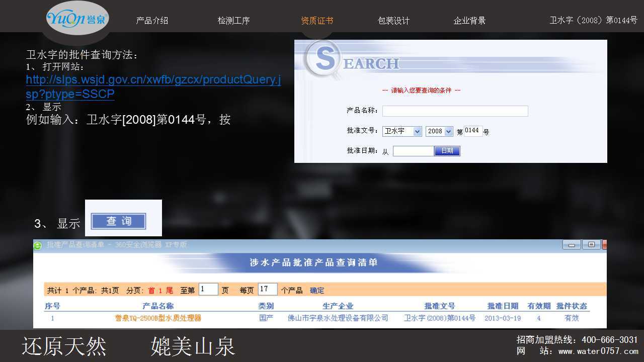The width and height of the screenshot is (644, 362).
Task: Click the 360 browser icon in results window title
Action: (x=38, y=245)
